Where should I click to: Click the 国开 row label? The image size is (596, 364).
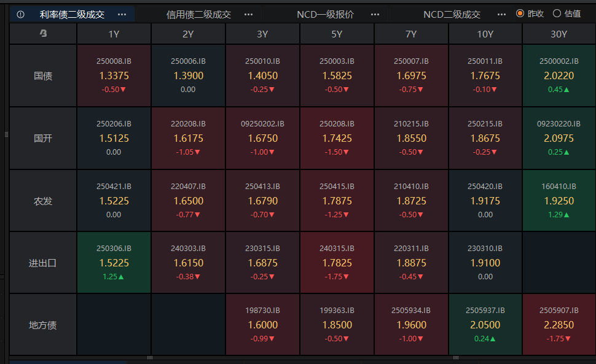(x=43, y=138)
